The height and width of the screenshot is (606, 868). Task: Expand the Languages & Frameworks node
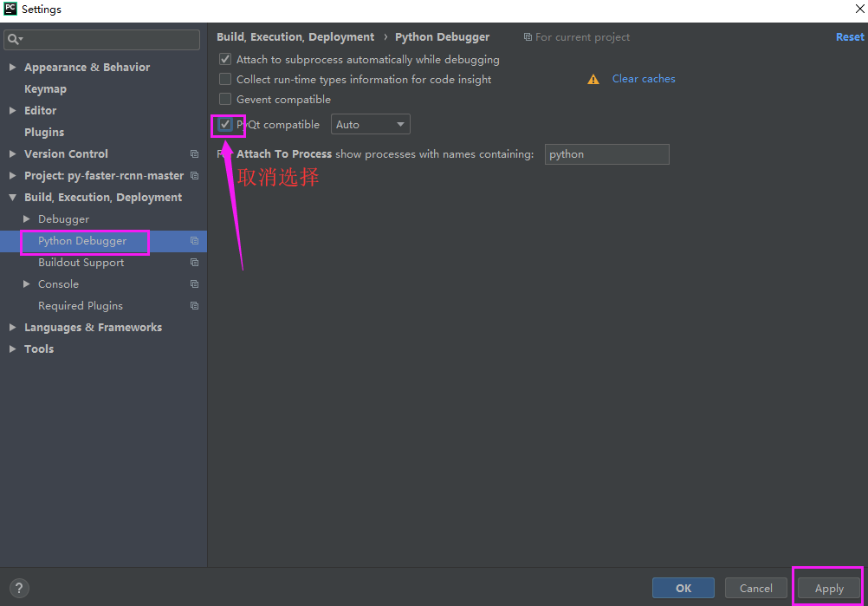11,327
